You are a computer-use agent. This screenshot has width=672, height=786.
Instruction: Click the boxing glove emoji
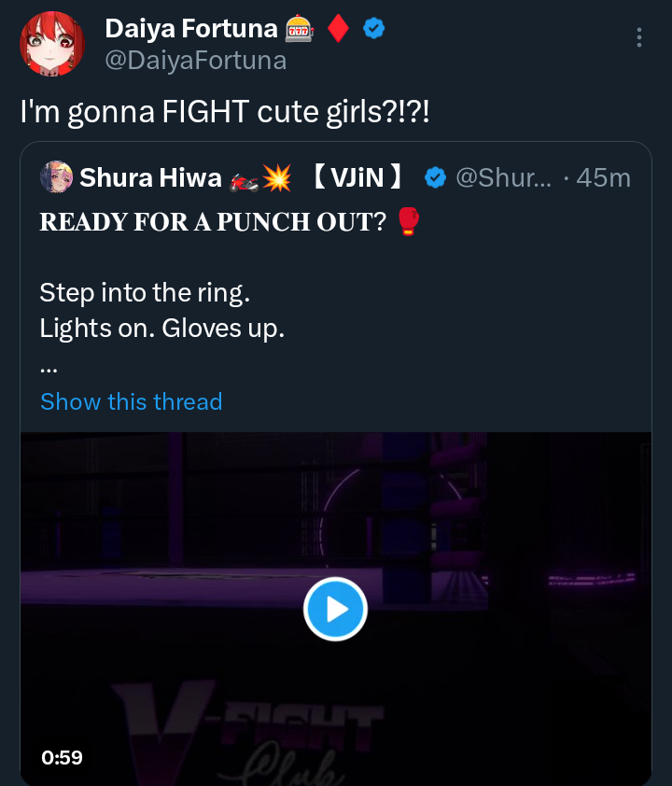409,222
